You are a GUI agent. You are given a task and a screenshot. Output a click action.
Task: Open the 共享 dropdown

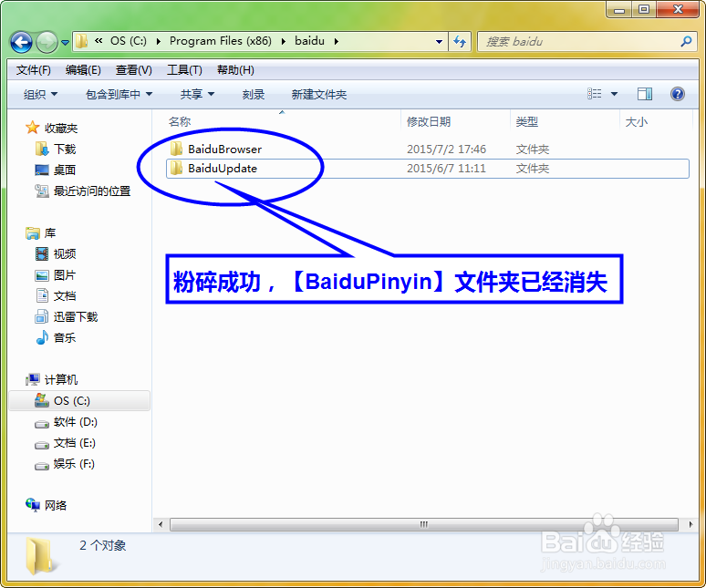197,95
